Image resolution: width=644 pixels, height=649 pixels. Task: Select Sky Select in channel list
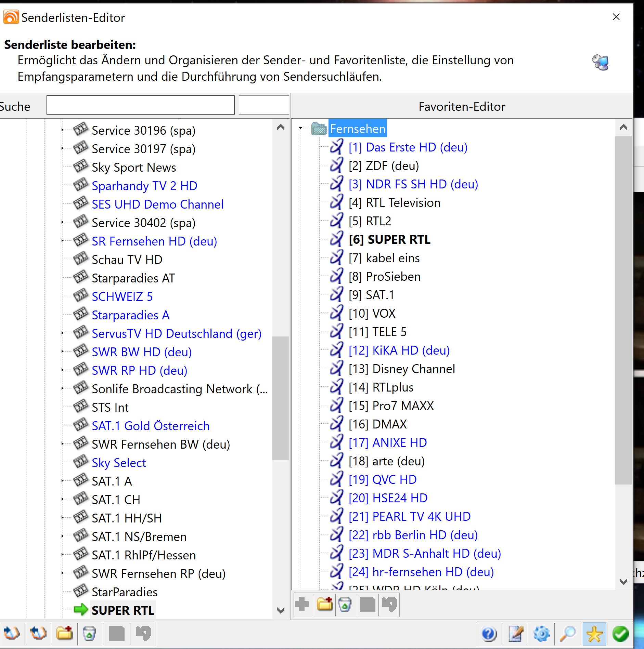point(119,463)
